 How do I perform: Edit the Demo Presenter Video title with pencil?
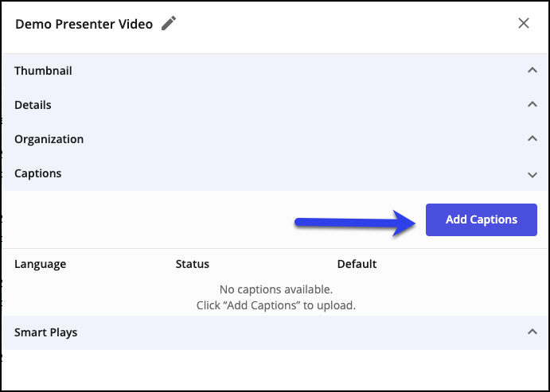tap(169, 24)
